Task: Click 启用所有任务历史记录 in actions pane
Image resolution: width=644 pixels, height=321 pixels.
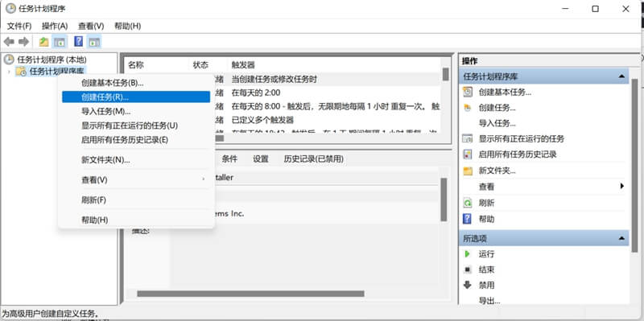Action: pos(518,154)
